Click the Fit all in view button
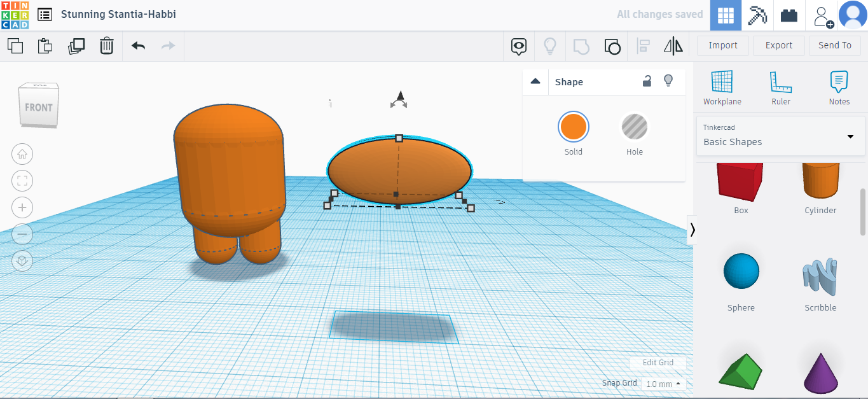Screen dimensions: 868x399 click(x=22, y=181)
